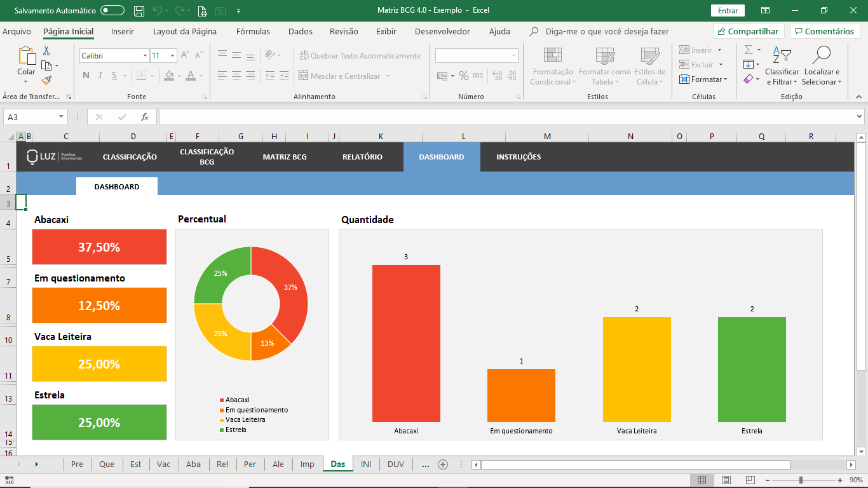The image size is (868, 488).
Task: Open the Calibri font name dropdown
Action: [114, 56]
